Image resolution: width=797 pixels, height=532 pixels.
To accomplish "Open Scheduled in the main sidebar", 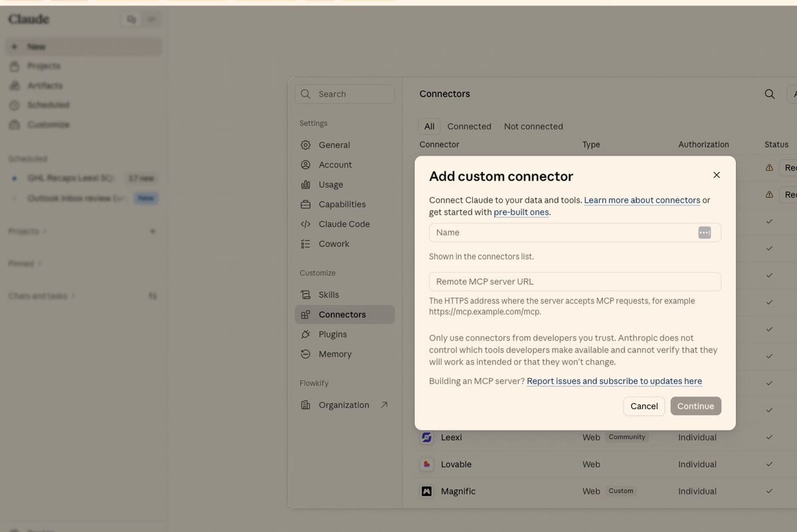I will [x=84, y=105].
